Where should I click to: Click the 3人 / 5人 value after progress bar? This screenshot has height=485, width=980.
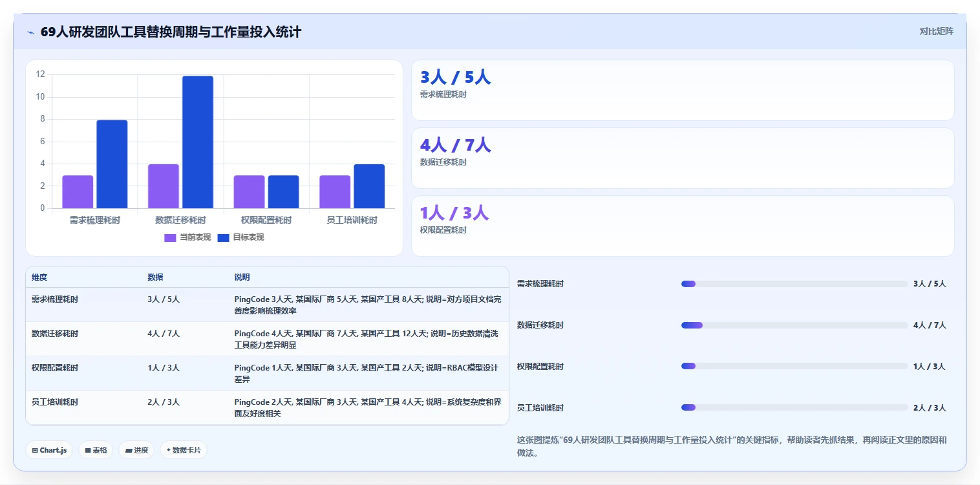(930, 284)
